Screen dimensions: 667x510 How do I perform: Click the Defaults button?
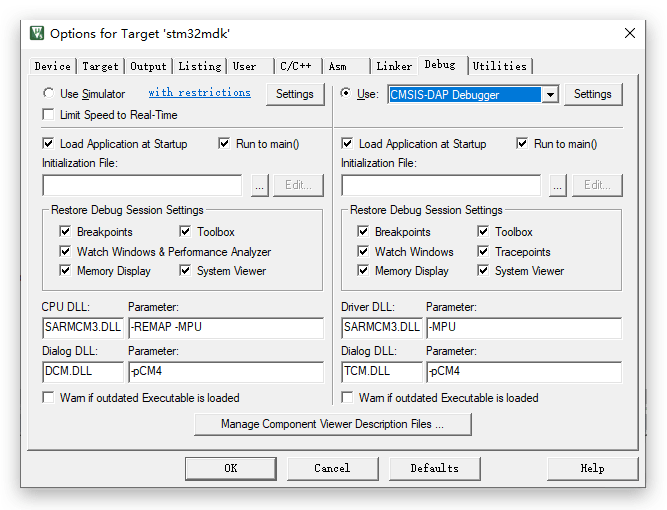[x=435, y=469]
